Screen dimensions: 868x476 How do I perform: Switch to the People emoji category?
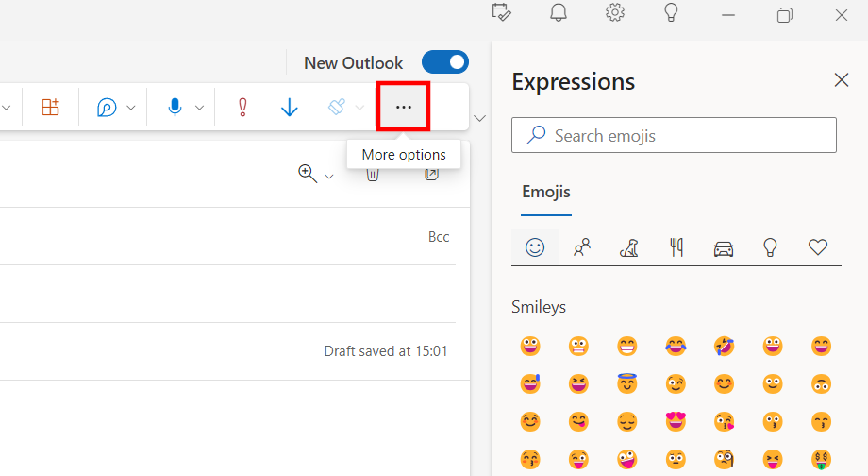[582, 247]
